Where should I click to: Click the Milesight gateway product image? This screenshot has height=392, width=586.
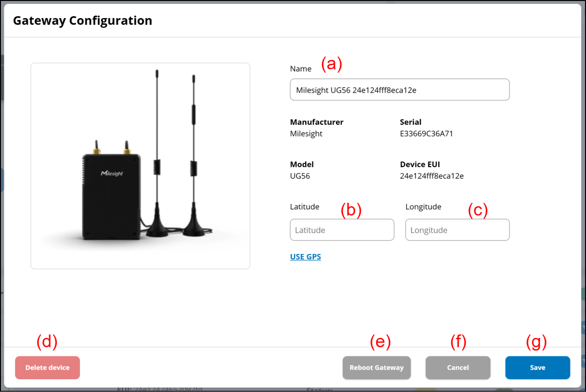pyautogui.click(x=140, y=166)
